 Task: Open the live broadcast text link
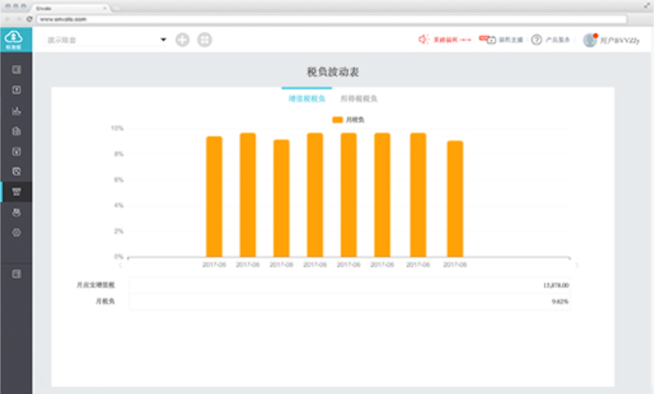tap(511, 40)
